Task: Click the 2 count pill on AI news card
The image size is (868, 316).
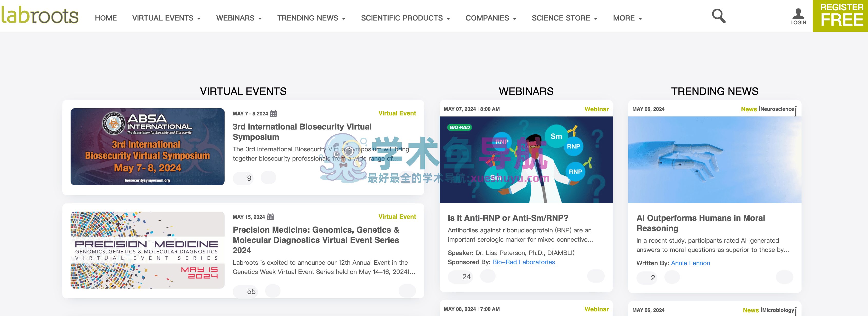Action: (x=647, y=278)
